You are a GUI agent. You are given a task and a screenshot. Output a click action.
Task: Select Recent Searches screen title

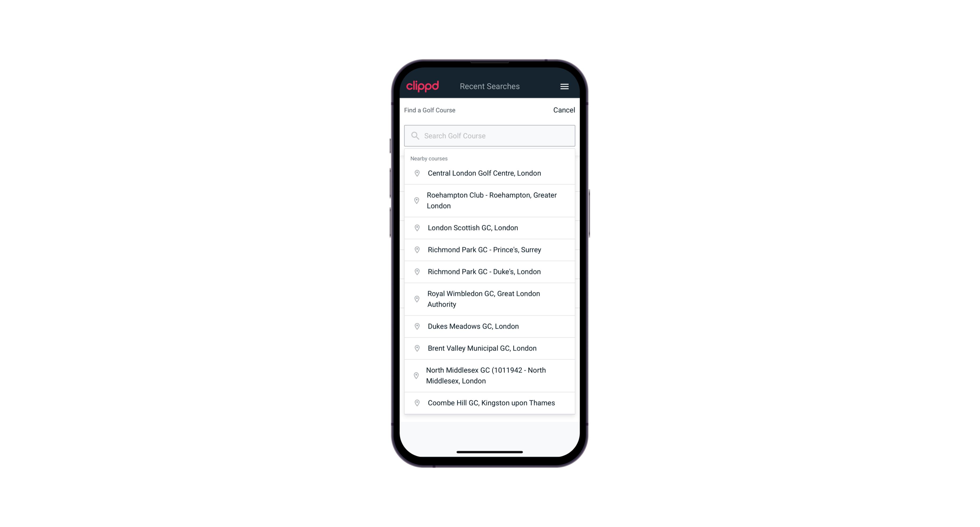point(490,86)
